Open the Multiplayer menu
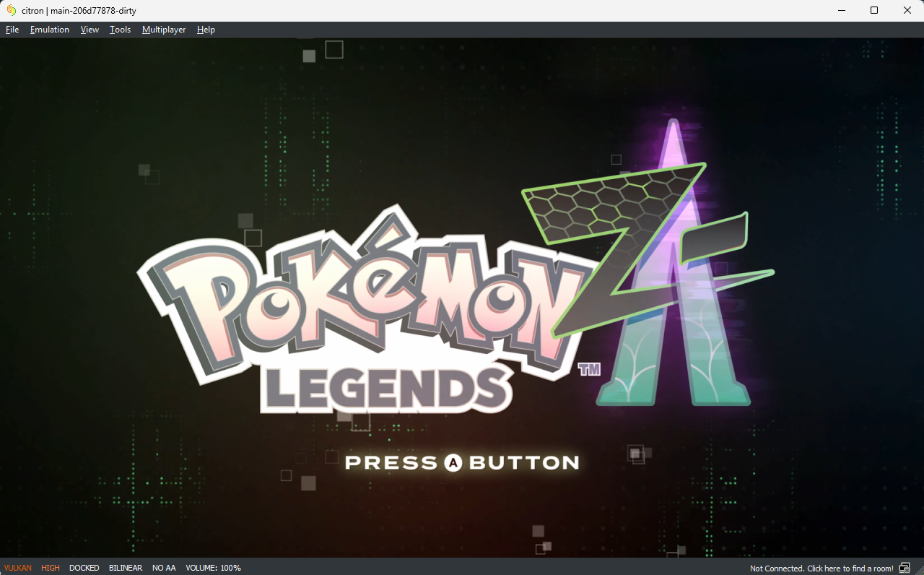This screenshot has height=575, width=924. coord(164,30)
